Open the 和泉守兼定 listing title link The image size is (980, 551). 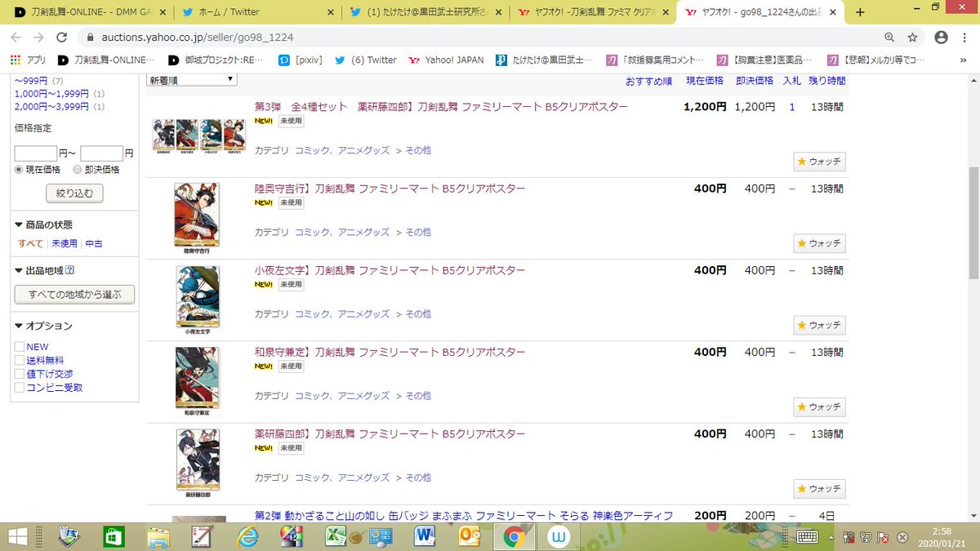390,352
